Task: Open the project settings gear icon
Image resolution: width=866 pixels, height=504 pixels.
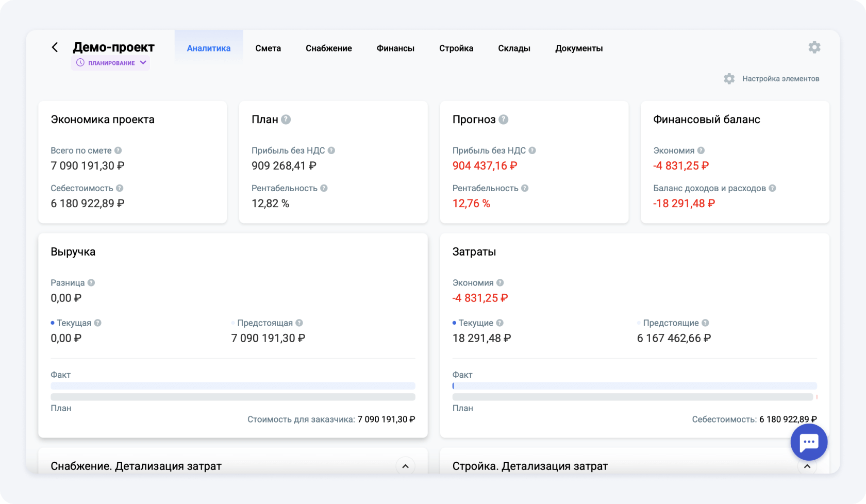Action: pyautogui.click(x=814, y=47)
